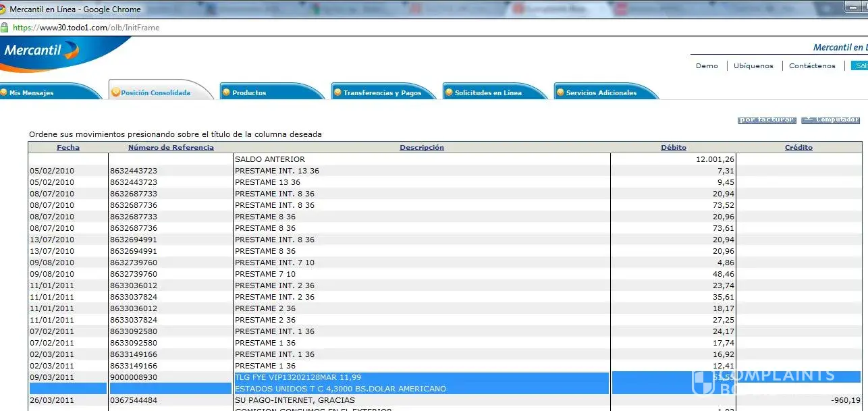Click the page favicon in Chrome title bar
Viewport: 868px width, 411px height.
[x=3, y=9]
